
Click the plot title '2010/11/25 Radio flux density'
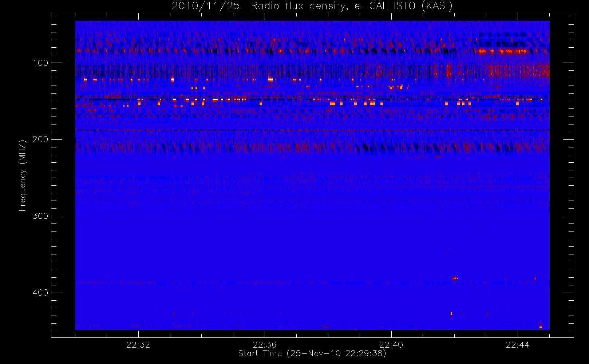312,6
